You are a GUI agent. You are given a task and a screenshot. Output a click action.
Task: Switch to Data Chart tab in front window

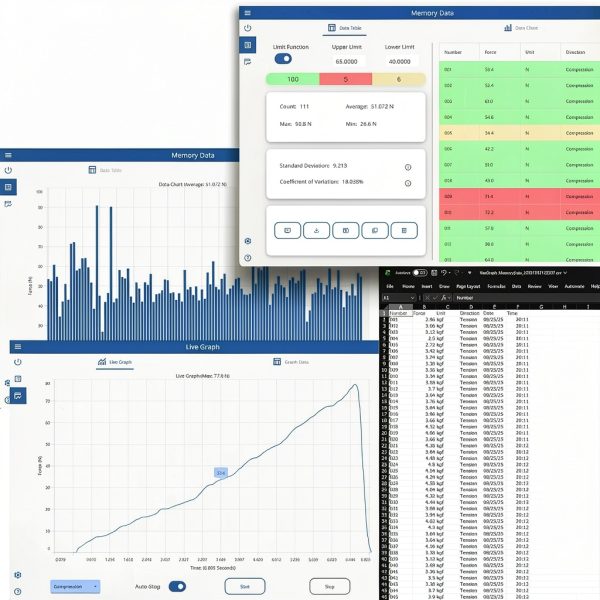tap(521, 28)
